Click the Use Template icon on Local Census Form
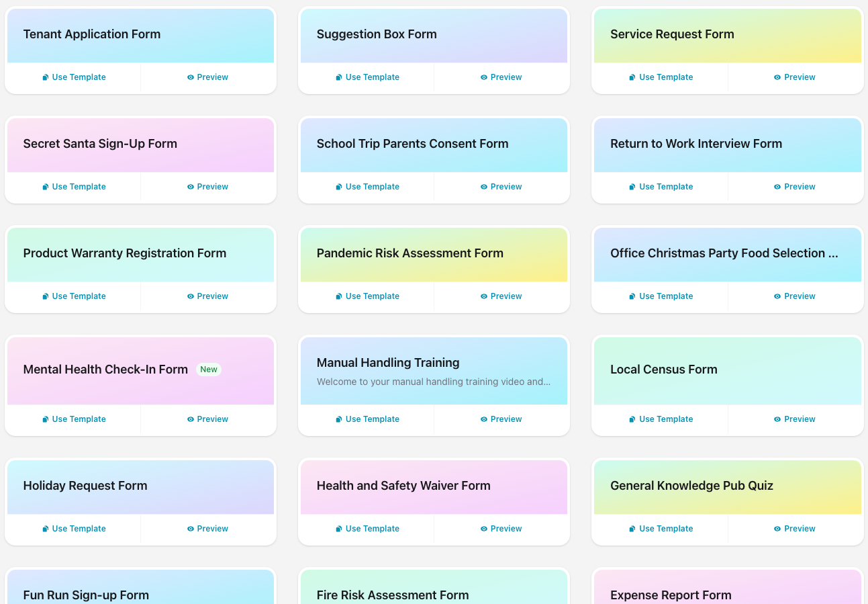Screen dimensions: 868x604 [632, 419]
